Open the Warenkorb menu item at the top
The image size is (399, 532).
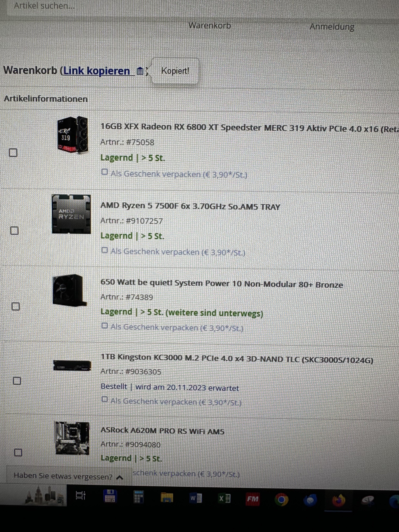[x=210, y=25]
